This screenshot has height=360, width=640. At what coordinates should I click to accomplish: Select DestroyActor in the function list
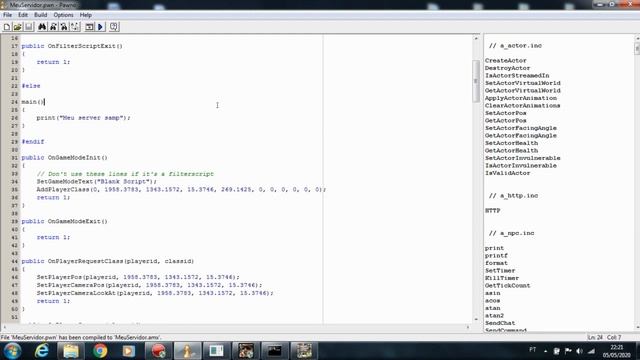coord(507,68)
